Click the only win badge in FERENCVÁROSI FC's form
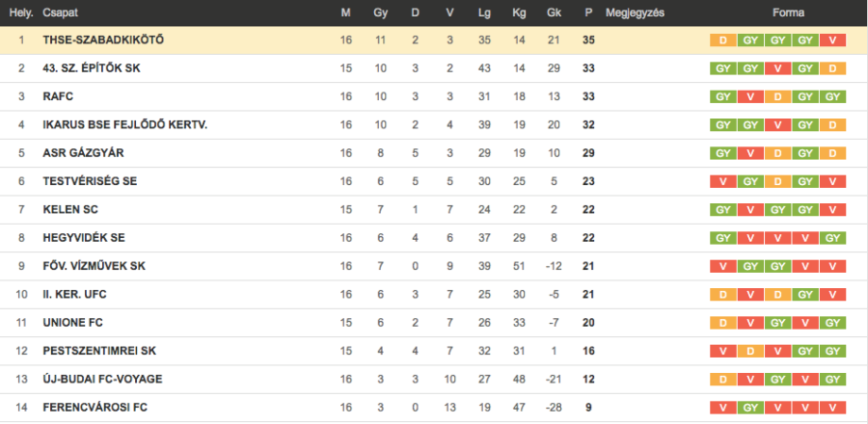The width and height of the screenshot is (868, 424). click(x=750, y=408)
